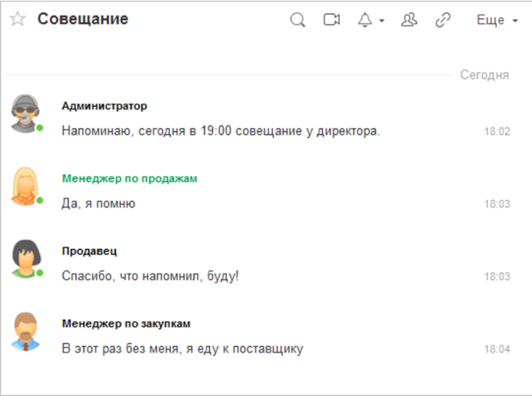
Task: Click the notification bell icon
Action: [365, 20]
